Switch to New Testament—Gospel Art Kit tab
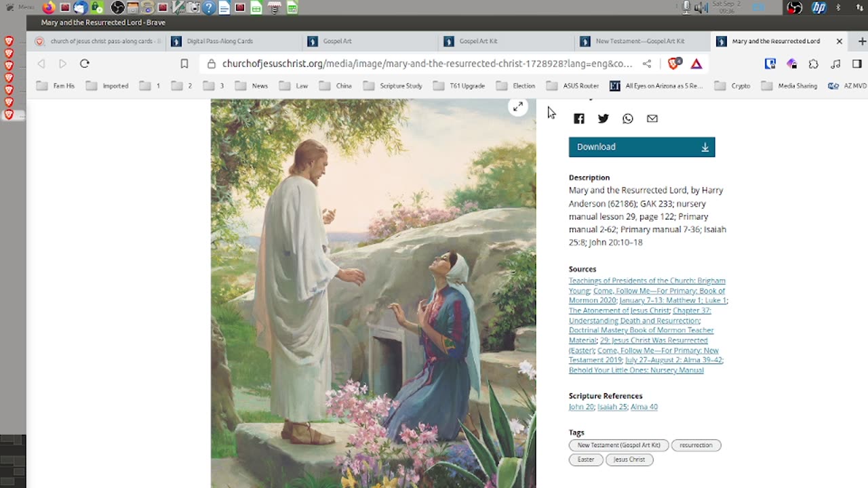Screen dimensions: 868x488 (643, 41)
